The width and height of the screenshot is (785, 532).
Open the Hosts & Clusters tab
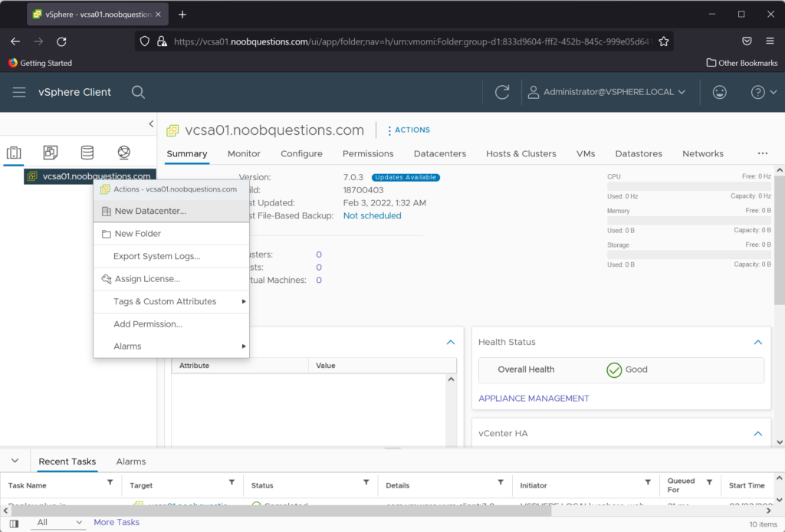521,154
